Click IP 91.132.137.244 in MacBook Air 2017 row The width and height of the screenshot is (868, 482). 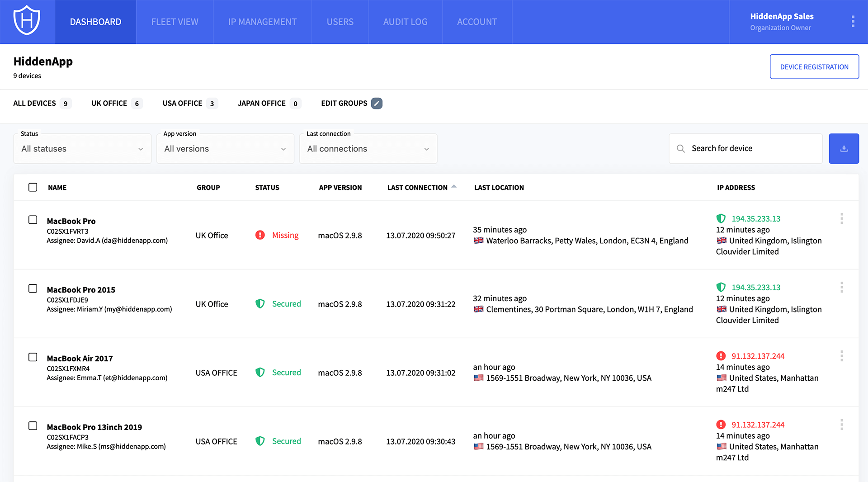coord(758,356)
